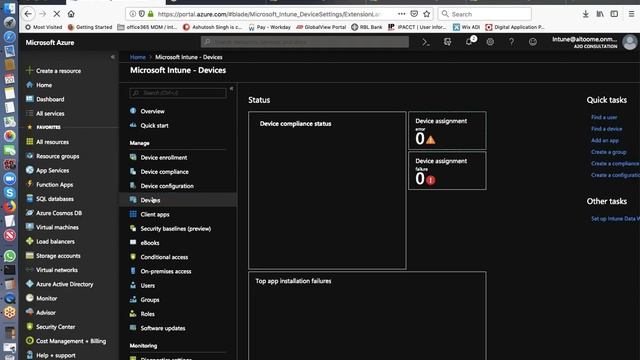Viewport: 640px width, 360px height.
Task: Open Zoom from the dock
Action: pos(9,178)
